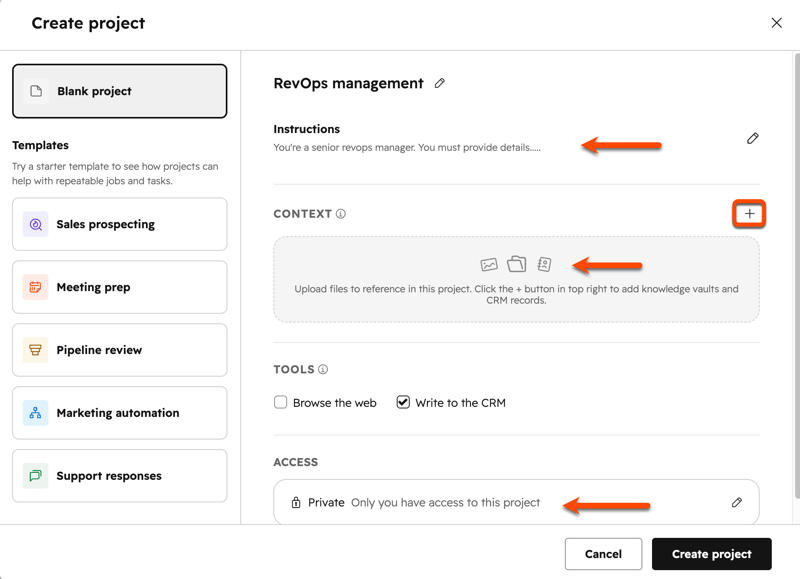Viewport: 800px width, 579px height.
Task: Click the Templates heading
Action: point(40,145)
